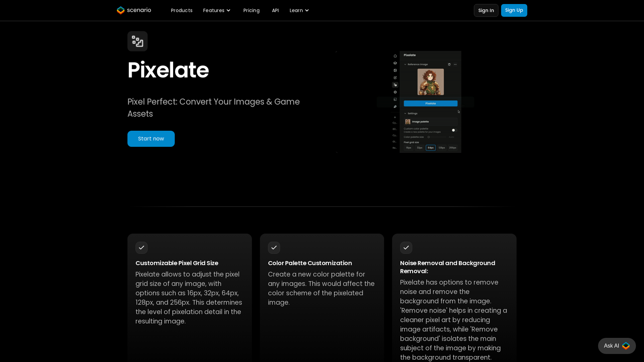644x362 pixels.
Task: Click the Start now button
Action: click(151, 139)
